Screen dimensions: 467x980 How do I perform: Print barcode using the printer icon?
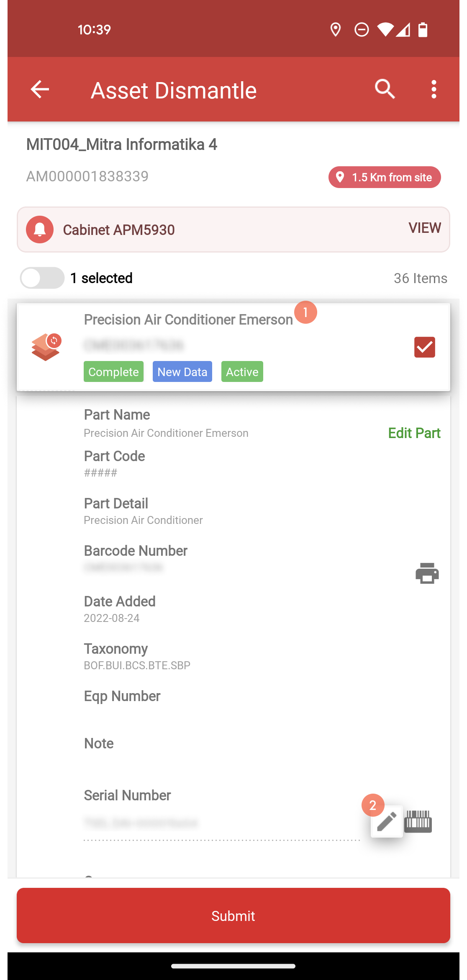click(427, 573)
